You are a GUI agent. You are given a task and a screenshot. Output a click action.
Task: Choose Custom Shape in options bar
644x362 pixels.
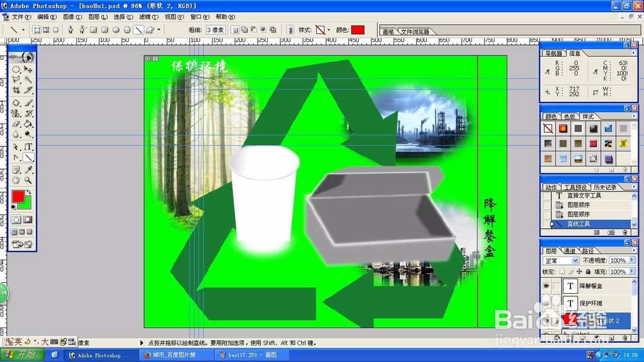click(x=150, y=30)
